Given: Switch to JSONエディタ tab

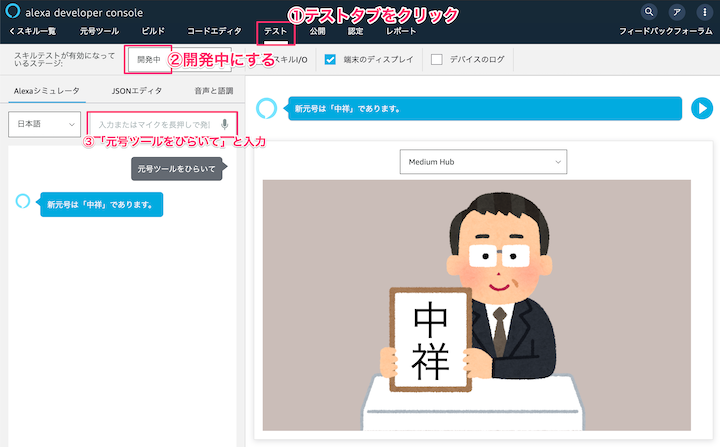Looking at the screenshot, I should pos(137,91).
